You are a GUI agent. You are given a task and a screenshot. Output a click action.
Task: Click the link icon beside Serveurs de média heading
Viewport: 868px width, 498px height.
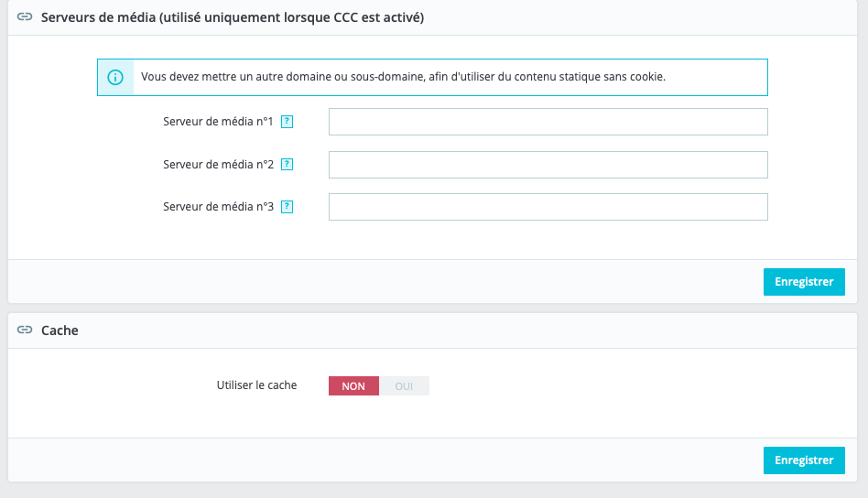(x=25, y=17)
